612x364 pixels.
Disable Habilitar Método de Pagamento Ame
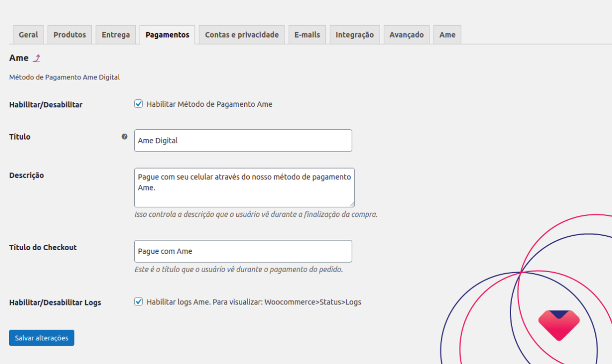click(x=139, y=104)
